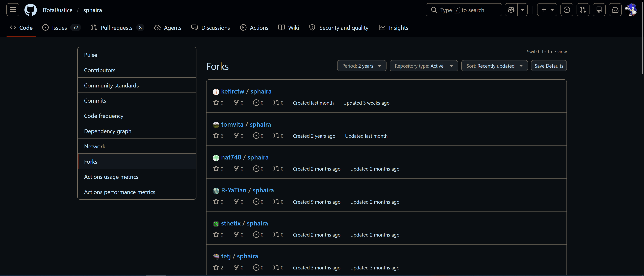Image resolution: width=644 pixels, height=276 pixels.
Task: Click open issues icon on R-YaTian row
Action: (256, 202)
